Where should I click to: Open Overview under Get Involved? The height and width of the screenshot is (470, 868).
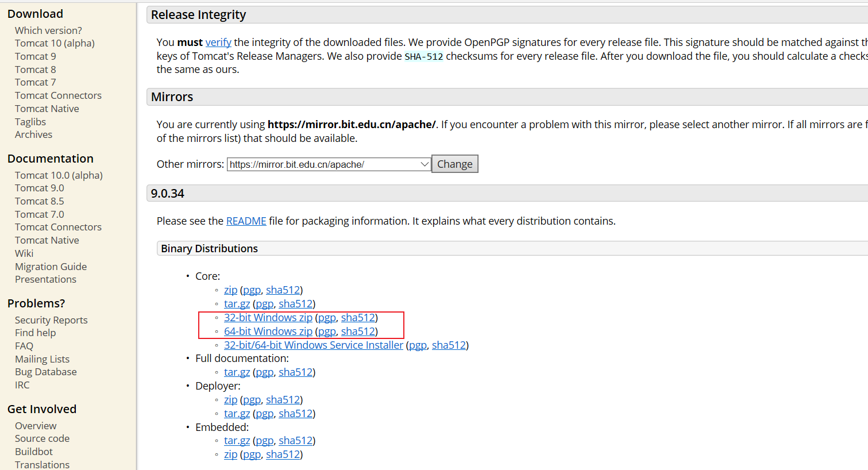pos(36,426)
